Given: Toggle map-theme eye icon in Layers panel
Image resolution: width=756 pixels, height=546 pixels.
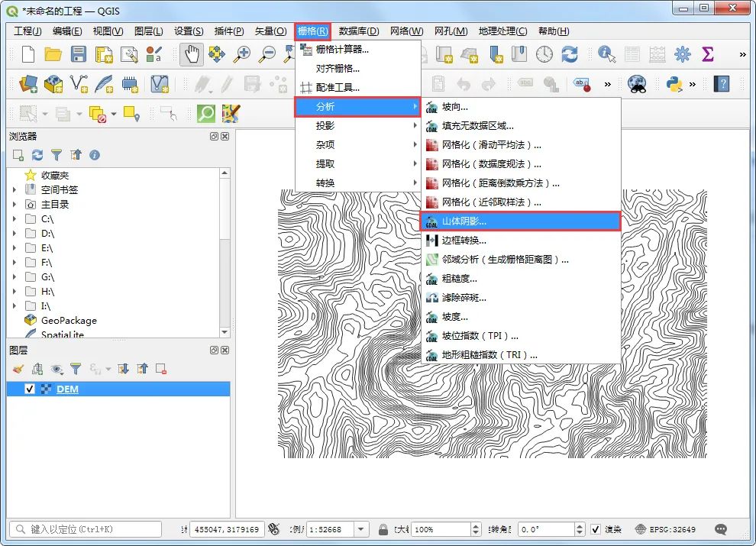Looking at the screenshot, I should pos(57,369).
